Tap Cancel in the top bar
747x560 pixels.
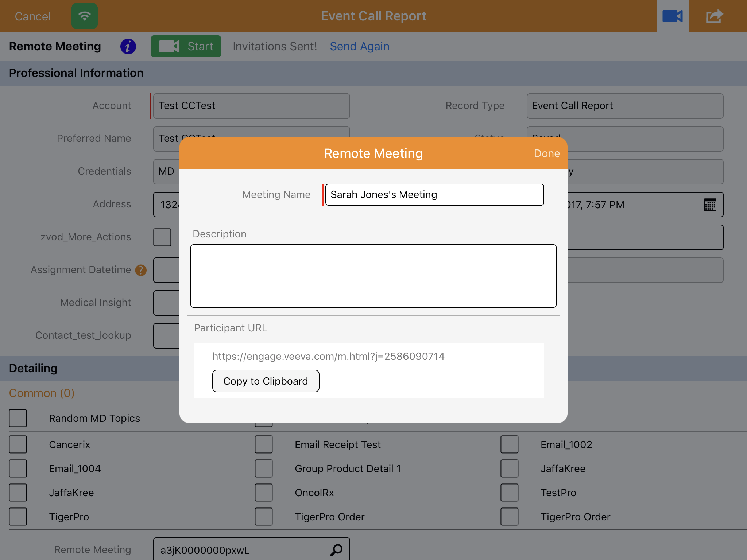point(32,16)
